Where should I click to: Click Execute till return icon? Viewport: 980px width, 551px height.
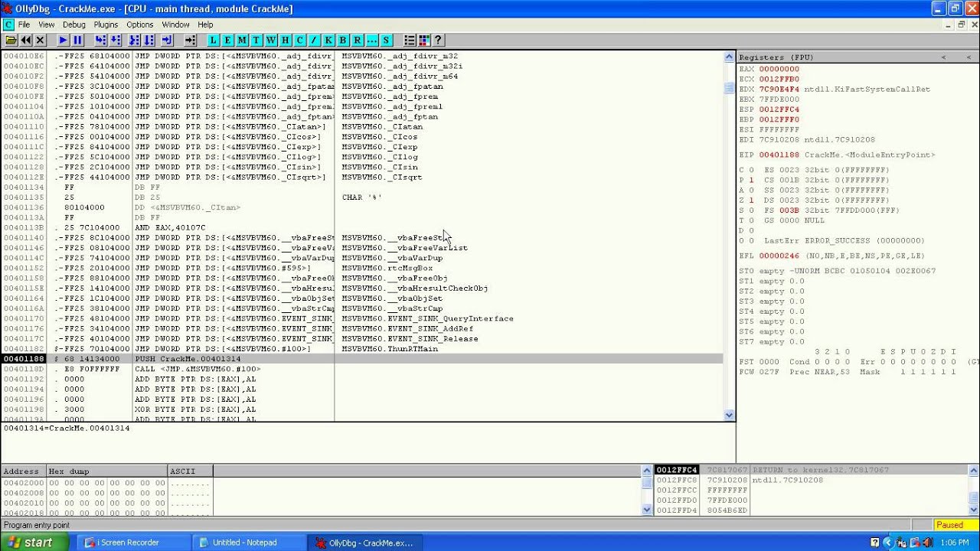167,40
